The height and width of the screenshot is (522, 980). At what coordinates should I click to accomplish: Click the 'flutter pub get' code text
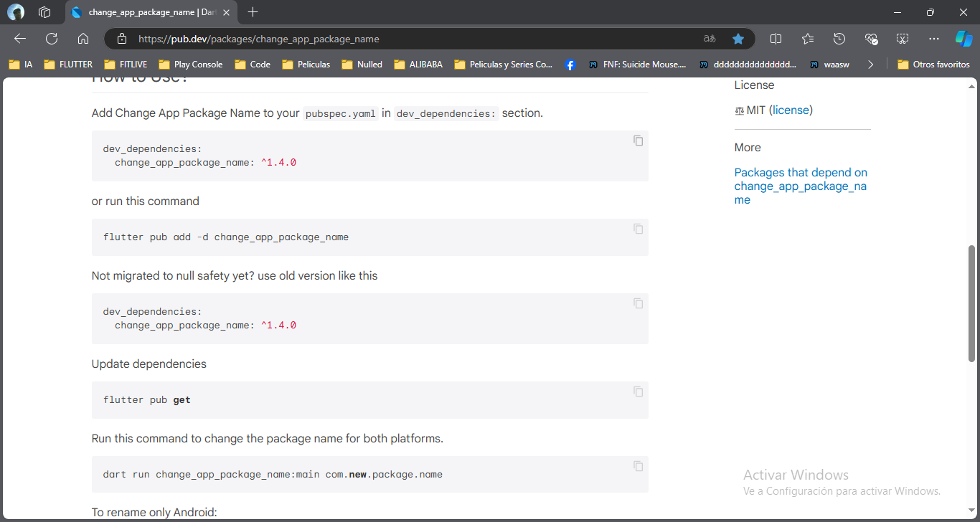(147, 400)
